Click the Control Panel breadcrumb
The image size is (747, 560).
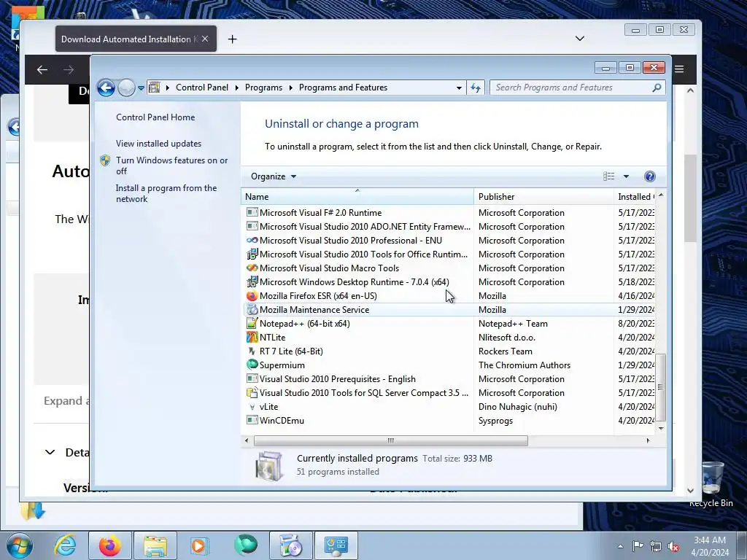[x=202, y=87]
